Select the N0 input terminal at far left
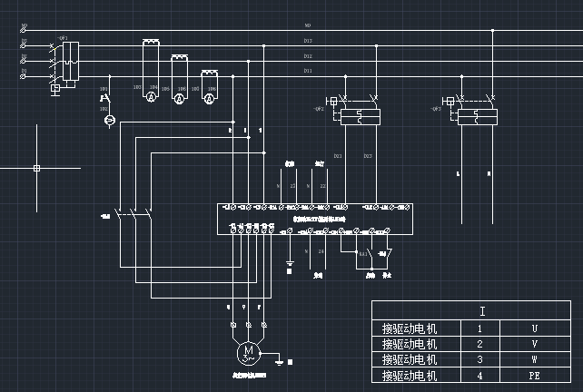Image resolution: width=583 pixels, height=392 pixels. pos(24,28)
